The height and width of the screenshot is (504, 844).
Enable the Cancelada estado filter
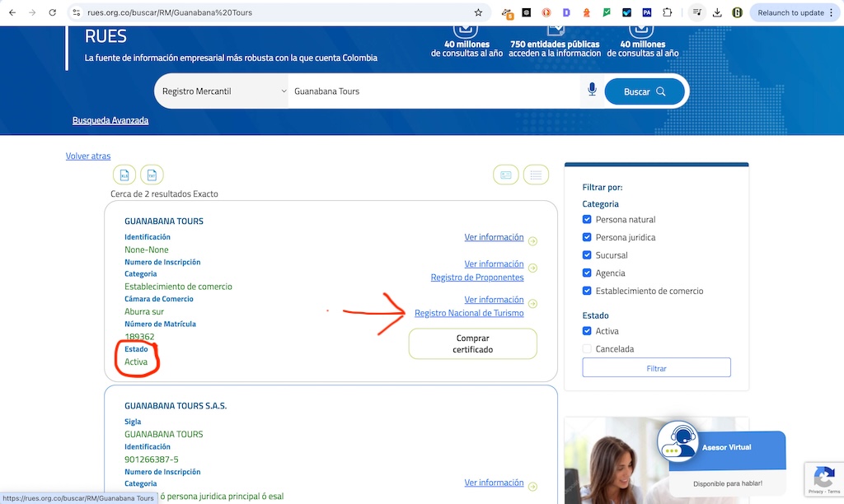point(587,348)
